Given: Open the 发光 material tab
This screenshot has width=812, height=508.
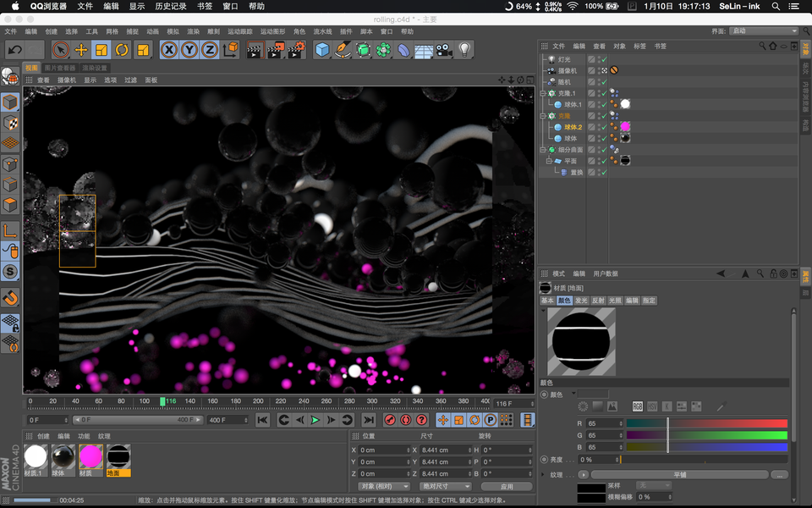Looking at the screenshot, I should (581, 301).
